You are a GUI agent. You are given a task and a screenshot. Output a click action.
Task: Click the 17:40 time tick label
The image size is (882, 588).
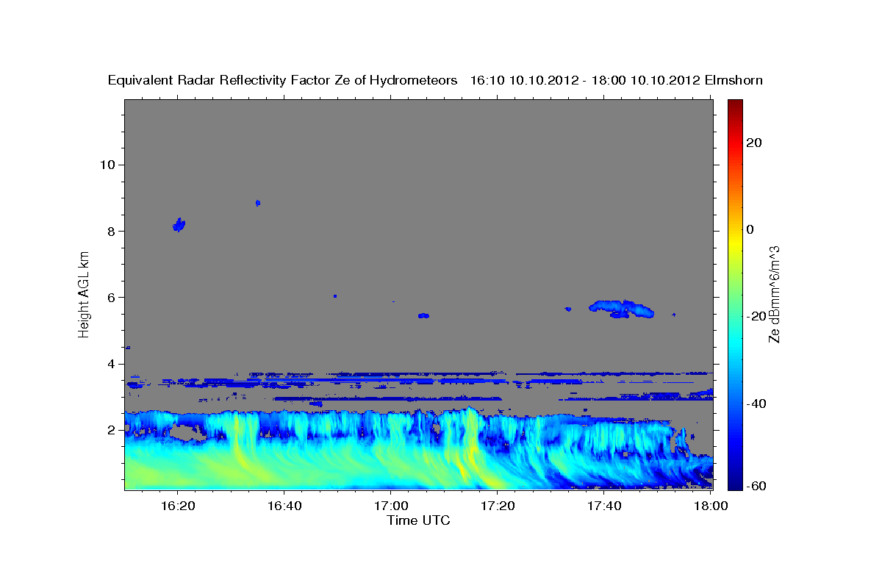pos(605,506)
